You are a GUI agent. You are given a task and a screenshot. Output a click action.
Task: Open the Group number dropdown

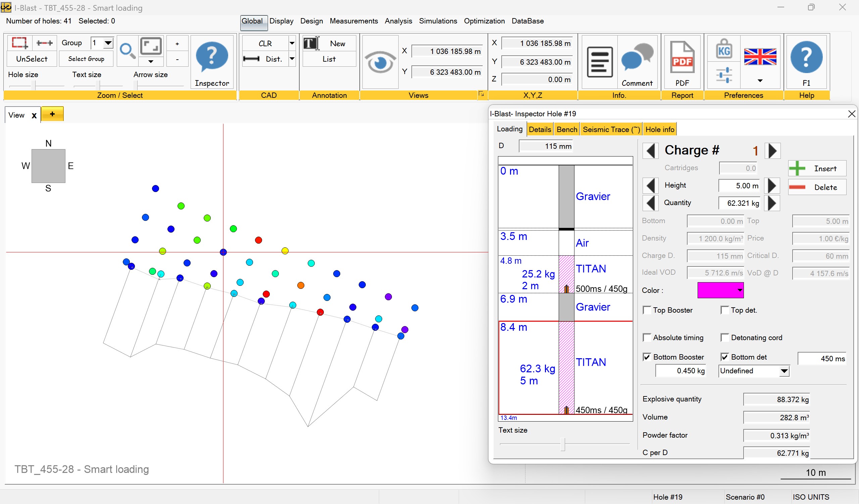point(108,43)
